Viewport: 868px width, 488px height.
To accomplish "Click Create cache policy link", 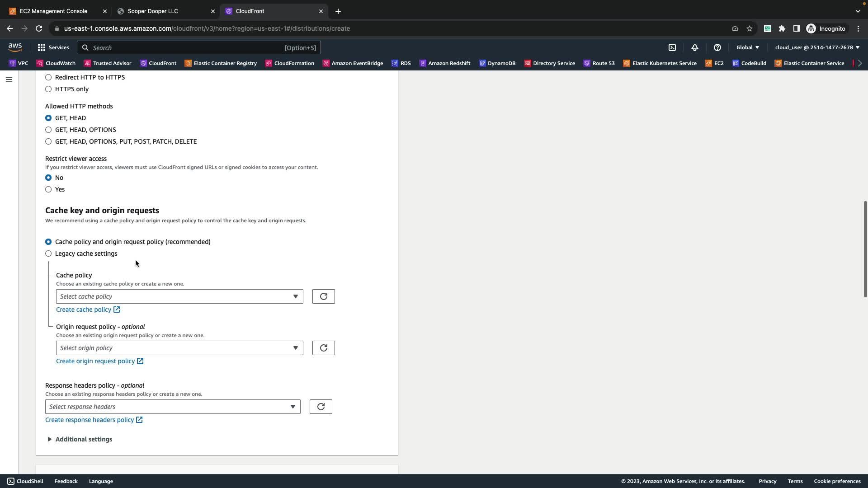I will coord(84,310).
